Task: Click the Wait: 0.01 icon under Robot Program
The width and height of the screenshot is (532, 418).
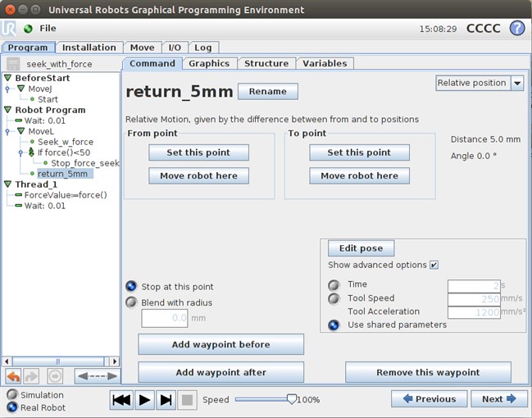Action: [x=19, y=120]
